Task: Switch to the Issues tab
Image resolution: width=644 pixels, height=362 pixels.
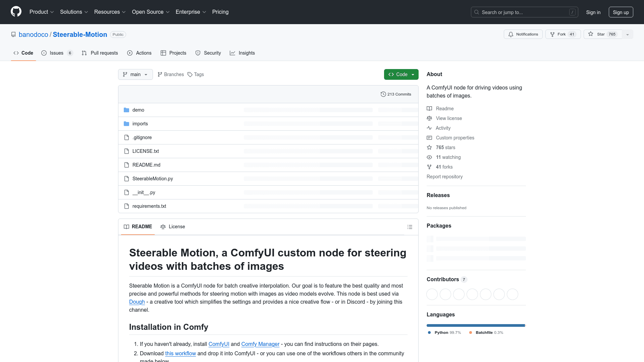Action: coord(56,53)
